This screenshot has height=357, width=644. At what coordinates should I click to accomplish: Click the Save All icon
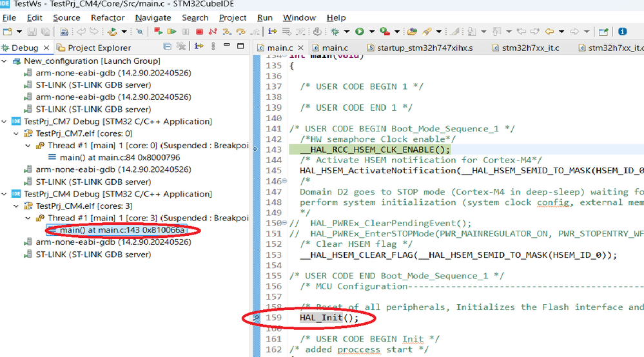[x=46, y=32]
